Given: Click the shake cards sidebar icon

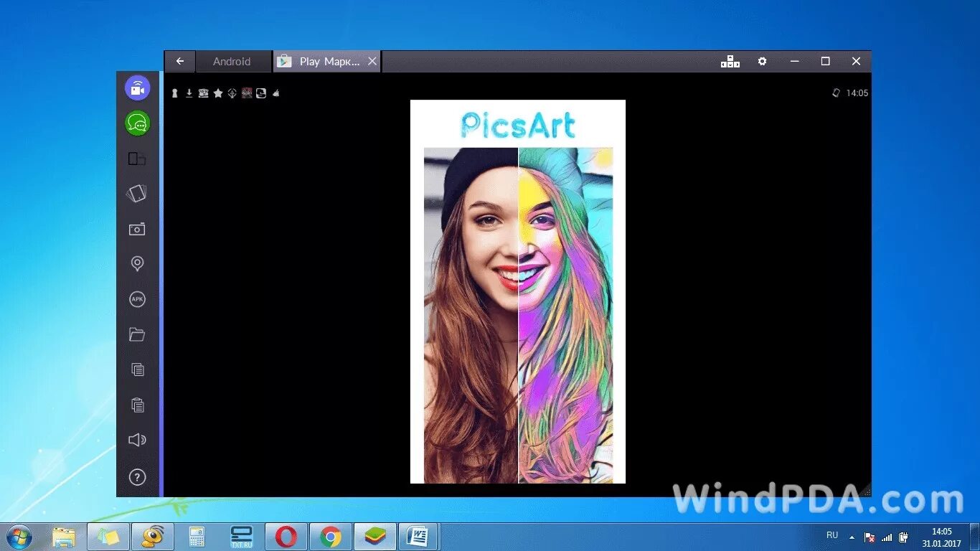Looking at the screenshot, I should click(137, 193).
